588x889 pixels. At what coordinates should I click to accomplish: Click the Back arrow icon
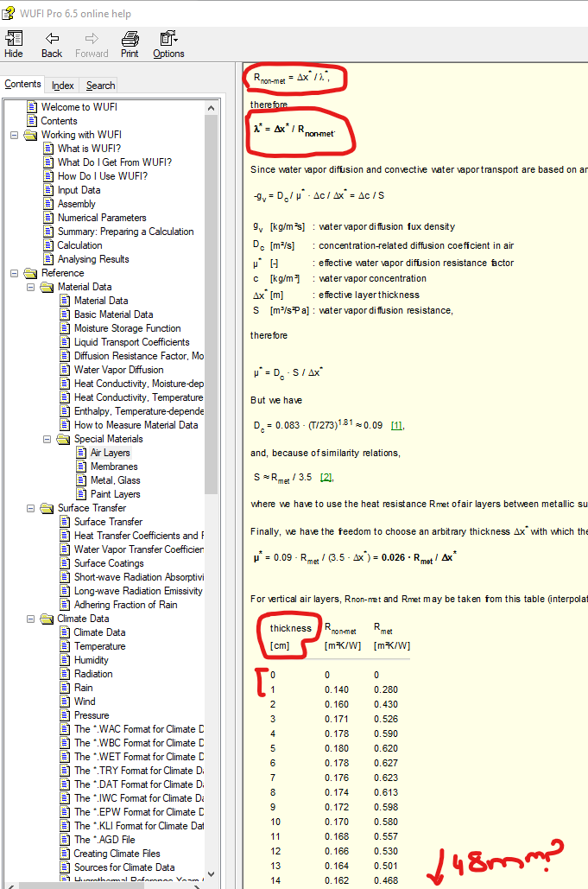52,39
